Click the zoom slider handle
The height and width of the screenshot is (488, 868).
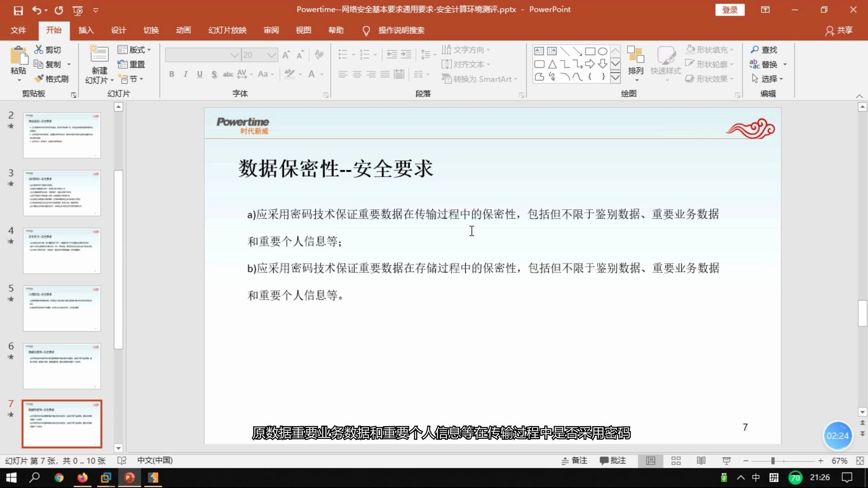[x=773, y=460]
